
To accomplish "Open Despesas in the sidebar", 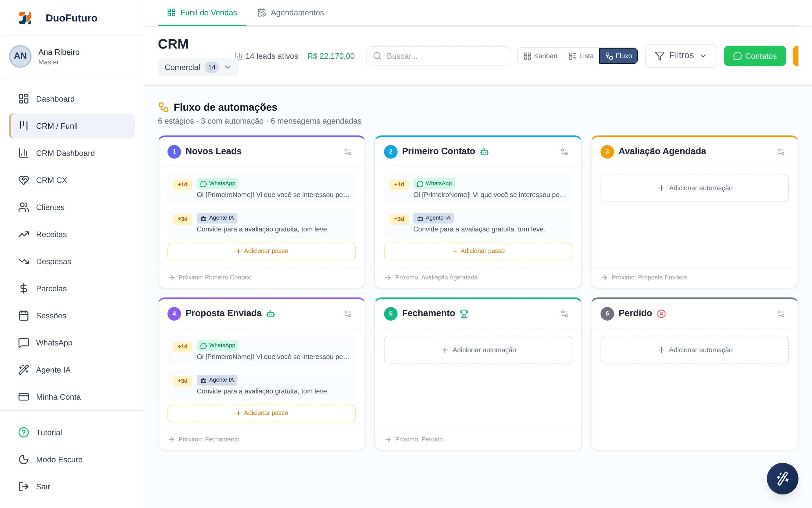I will pos(72,261).
